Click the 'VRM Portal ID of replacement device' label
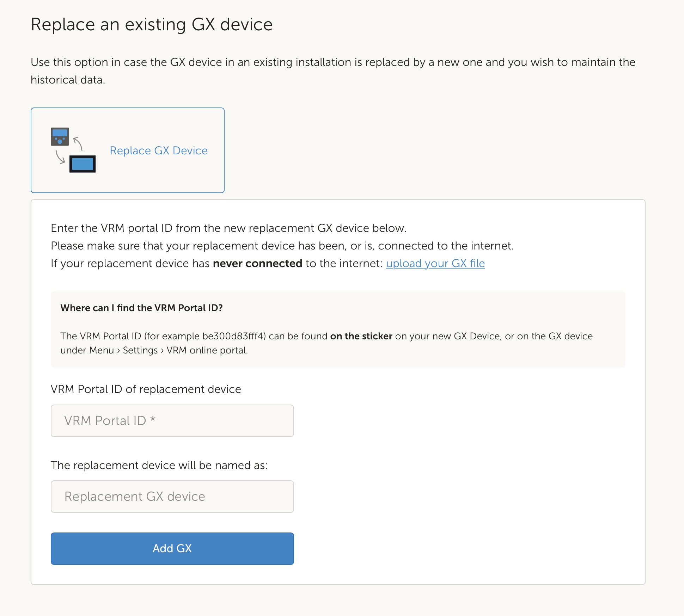The width and height of the screenshot is (684, 616). pos(146,389)
